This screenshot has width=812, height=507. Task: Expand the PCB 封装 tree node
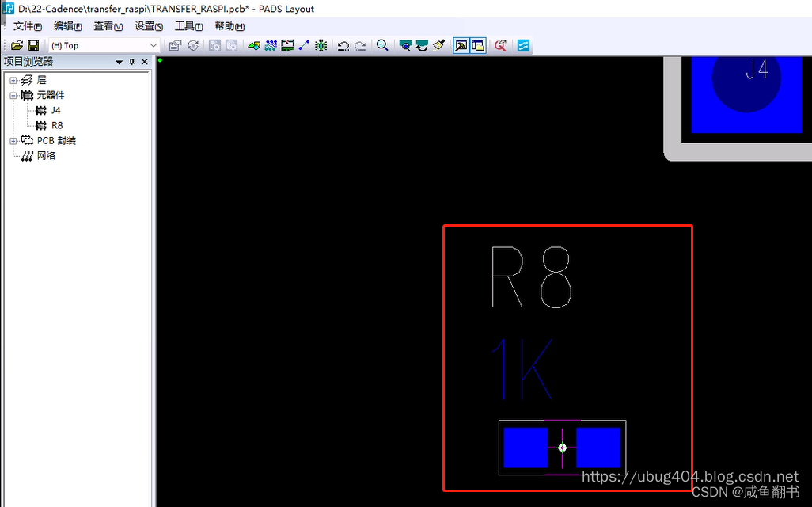13,141
